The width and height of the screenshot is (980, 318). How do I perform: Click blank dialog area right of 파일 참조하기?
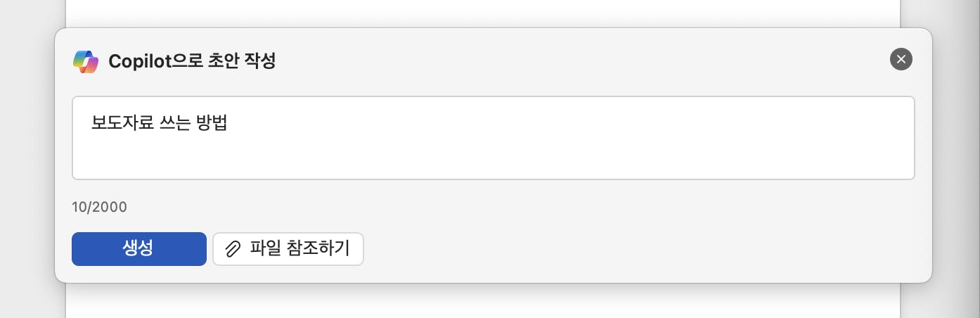[633, 249]
